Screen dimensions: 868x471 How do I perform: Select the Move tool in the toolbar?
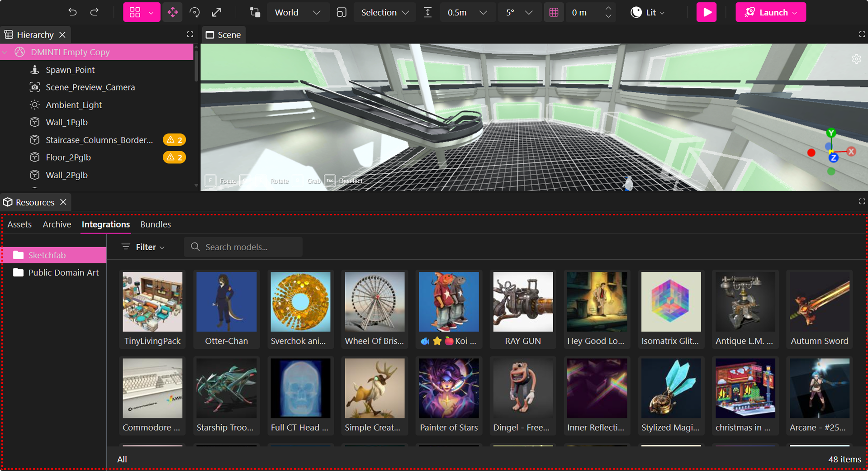point(173,12)
